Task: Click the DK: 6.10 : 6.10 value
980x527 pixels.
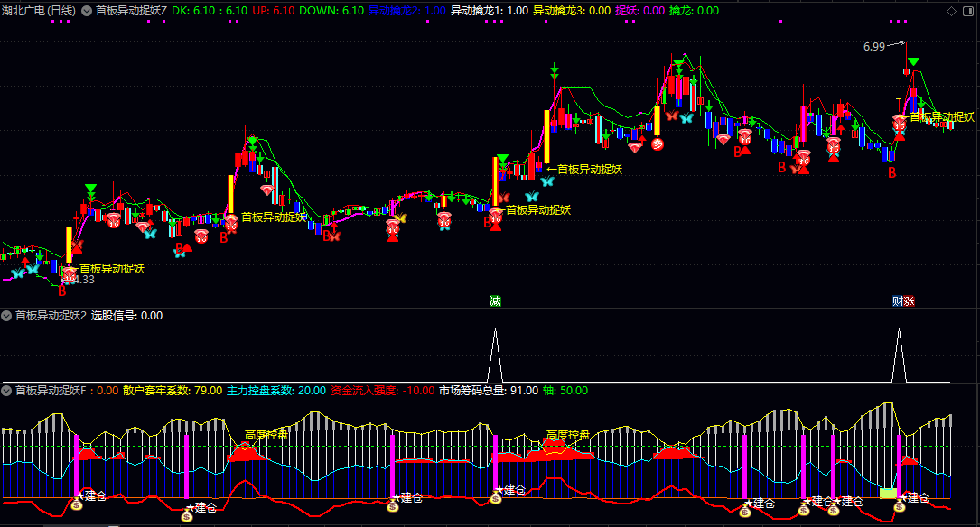Action: point(210,11)
